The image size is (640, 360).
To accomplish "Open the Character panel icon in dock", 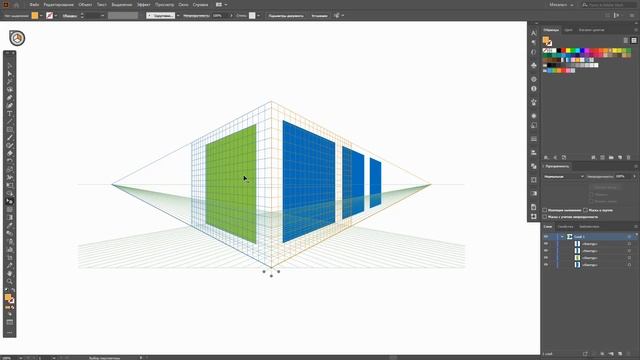I will [533, 33].
